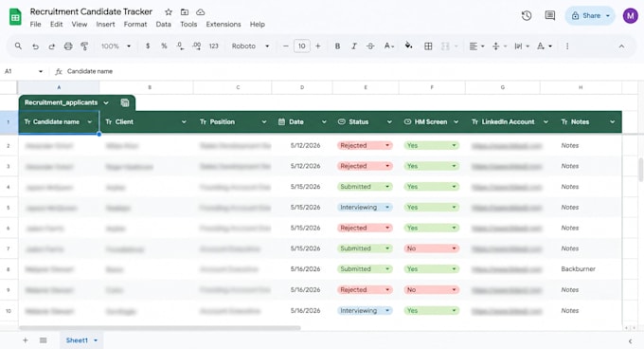Check the cloud save status icon
The height and width of the screenshot is (349, 644).
(201, 12)
